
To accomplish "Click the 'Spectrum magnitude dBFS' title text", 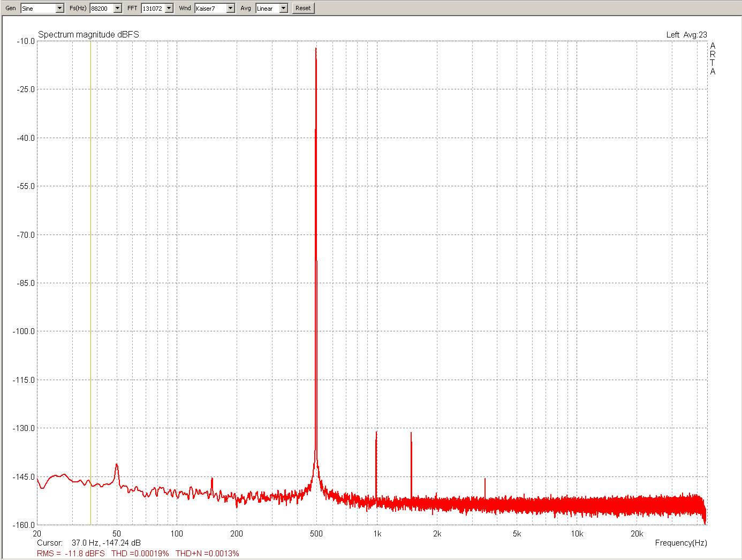I will coord(88,34).
